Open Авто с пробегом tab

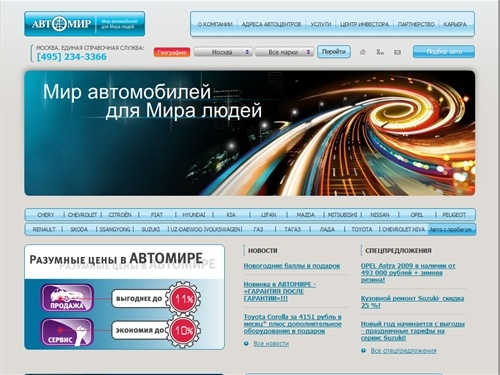[451, 229]
